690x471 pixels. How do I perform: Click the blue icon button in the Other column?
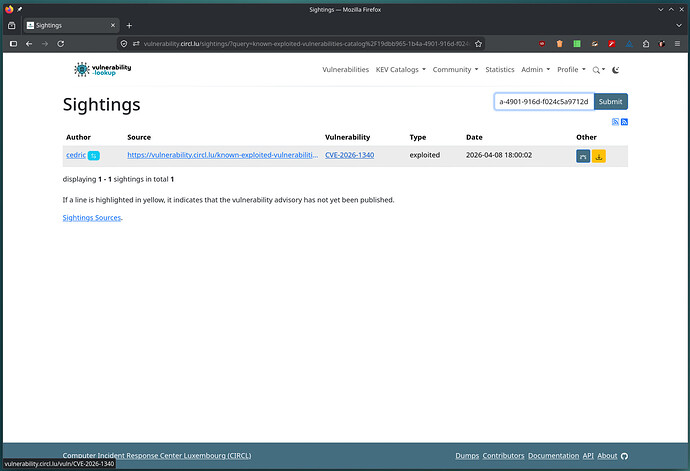click(x=583, y=156)
